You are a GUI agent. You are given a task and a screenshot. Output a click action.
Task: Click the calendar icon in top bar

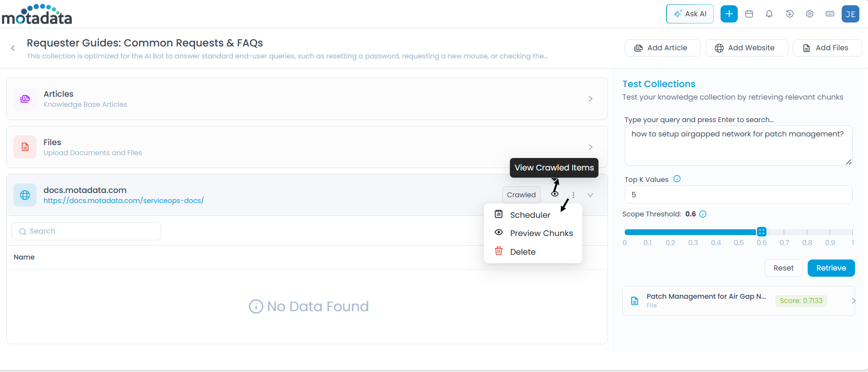(x=749, y=14)
